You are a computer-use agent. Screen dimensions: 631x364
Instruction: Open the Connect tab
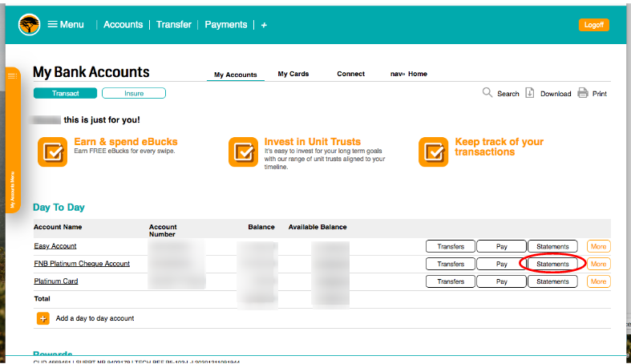[x=350, y=74]
